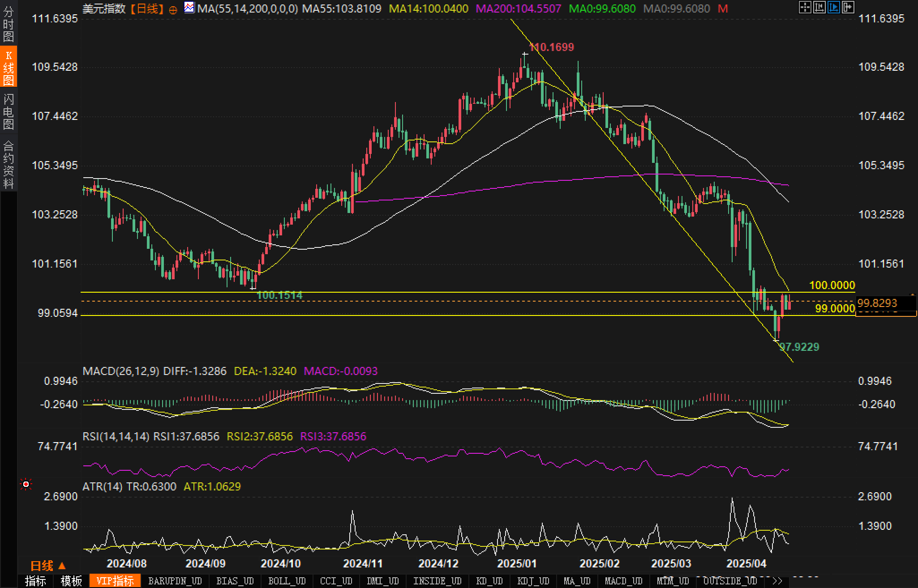Switch to 分时图 view in left sidebar
Viewport: 918px width, 588px height.
pos(8,24)
